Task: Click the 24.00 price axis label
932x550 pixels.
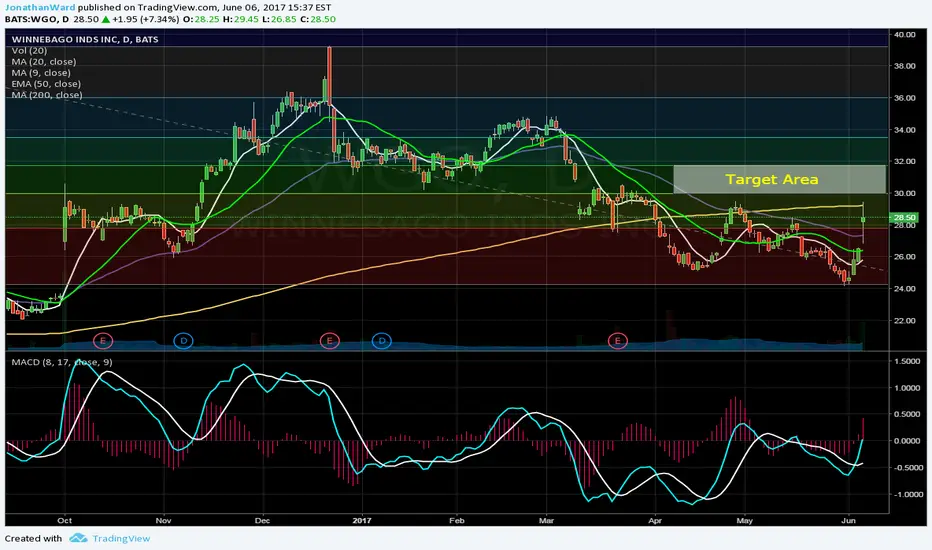Action: (x=905, y=288)
